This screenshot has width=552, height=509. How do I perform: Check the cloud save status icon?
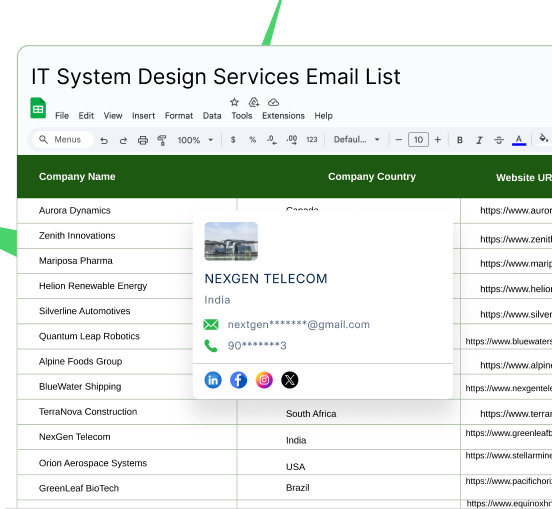coord(274,102)
